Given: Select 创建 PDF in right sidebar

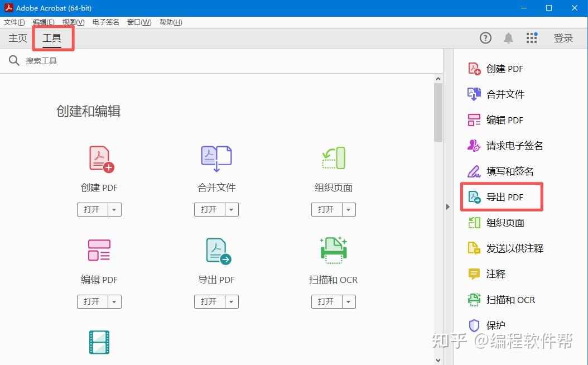Looking at the screenshot, I should [495, 69].
